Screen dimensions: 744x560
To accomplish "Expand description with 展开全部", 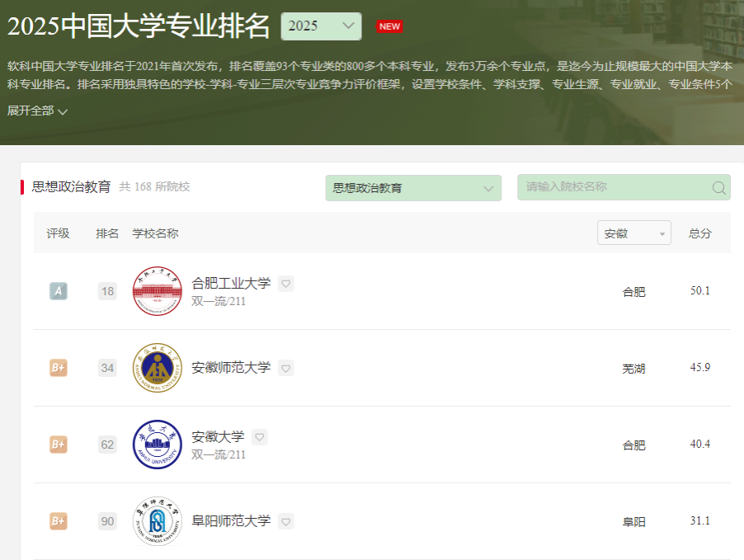I will 37,111.
